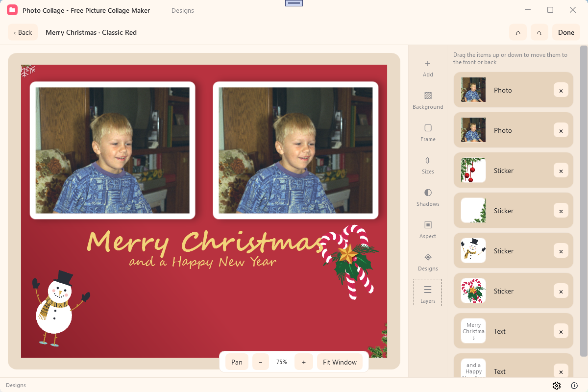Select the Merry Christmas text layer thumbnail
The image size is (588, 392).
pos(473,331)
